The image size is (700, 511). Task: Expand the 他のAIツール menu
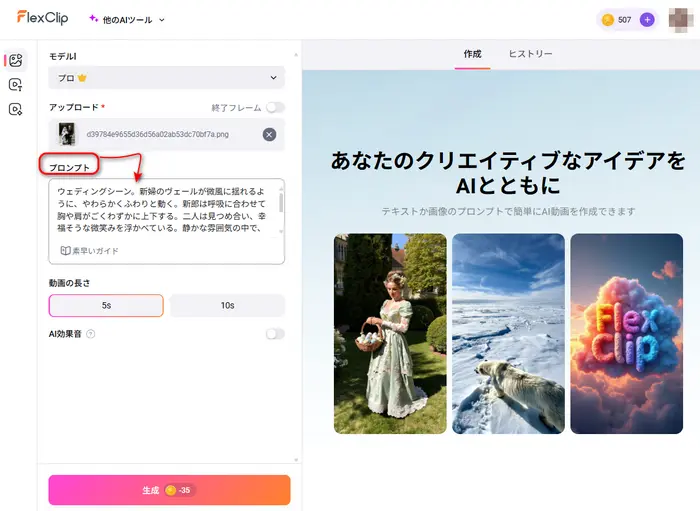coord(127,20)
